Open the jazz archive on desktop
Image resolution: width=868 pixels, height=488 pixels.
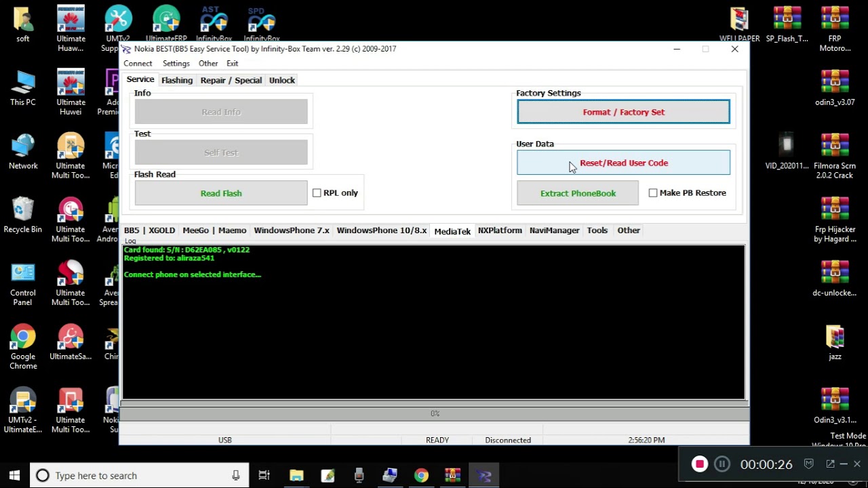(835, 343)
